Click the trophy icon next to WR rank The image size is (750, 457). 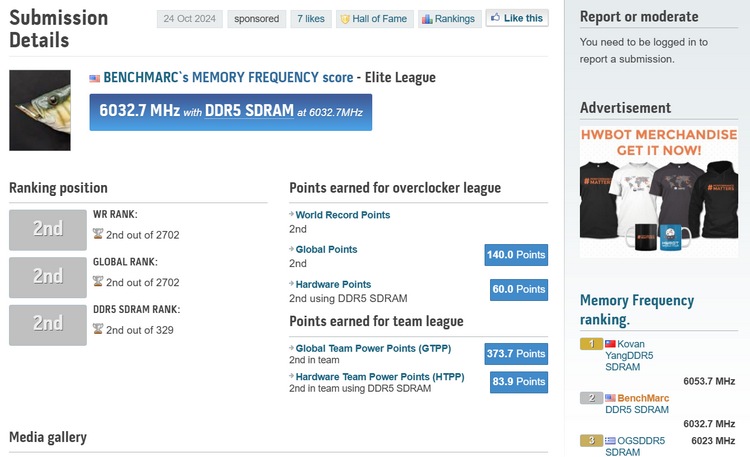[98, 234]
